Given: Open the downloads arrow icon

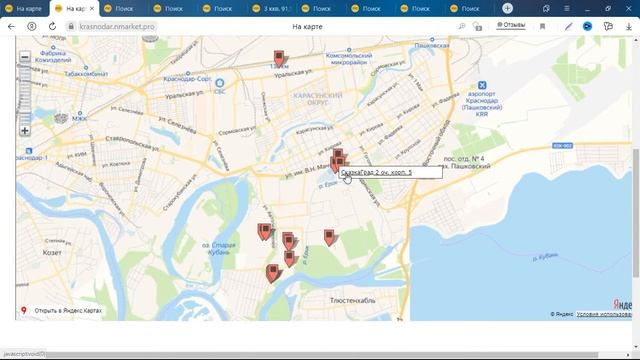Looking at the screenshot, I should tap(629, 27).
